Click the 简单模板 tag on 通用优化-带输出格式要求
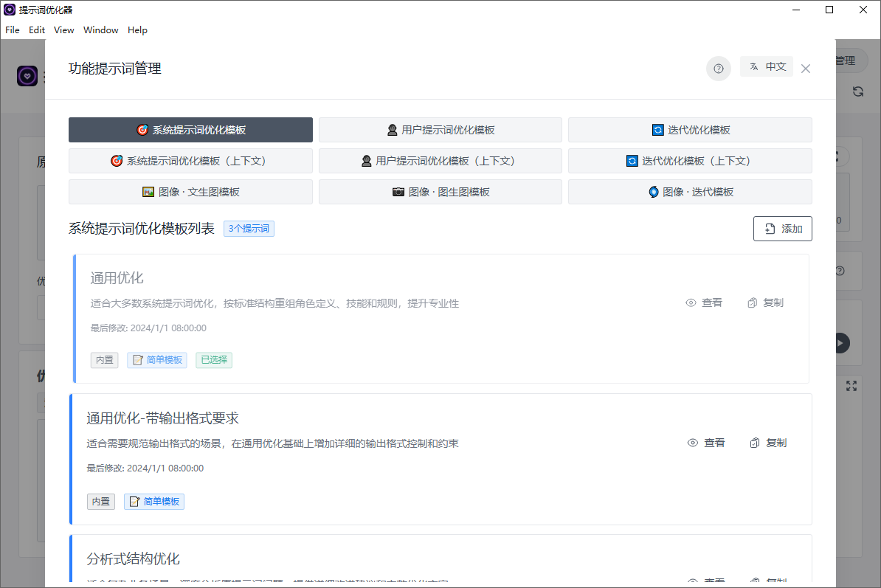 pyautogui.click(x=153, y=502)
